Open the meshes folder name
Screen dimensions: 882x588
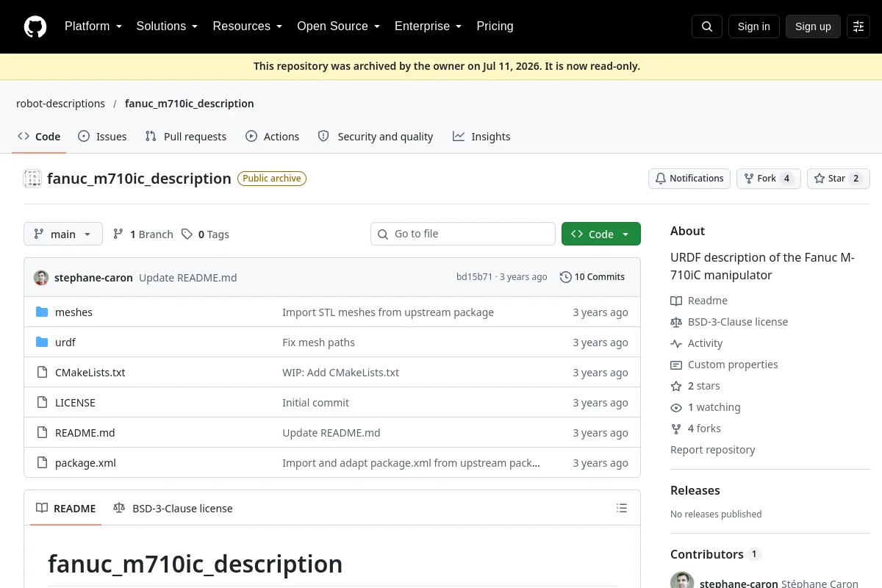[73, 312]
